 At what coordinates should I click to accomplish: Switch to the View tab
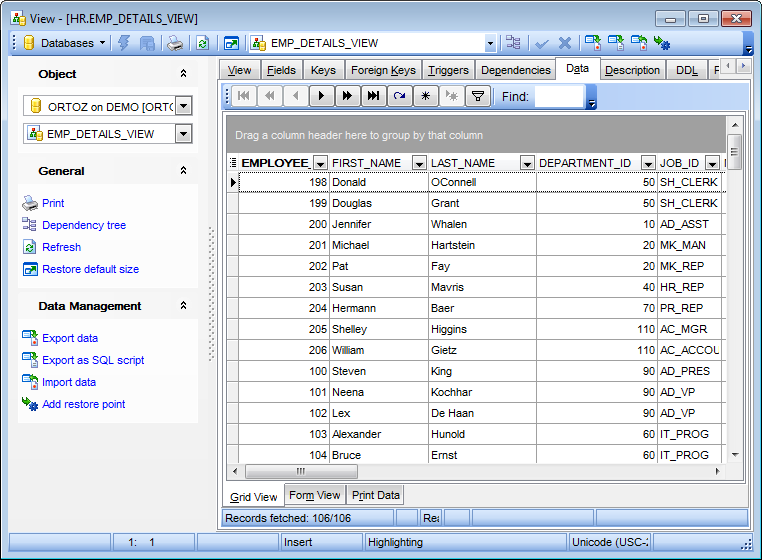coord(240,70)
